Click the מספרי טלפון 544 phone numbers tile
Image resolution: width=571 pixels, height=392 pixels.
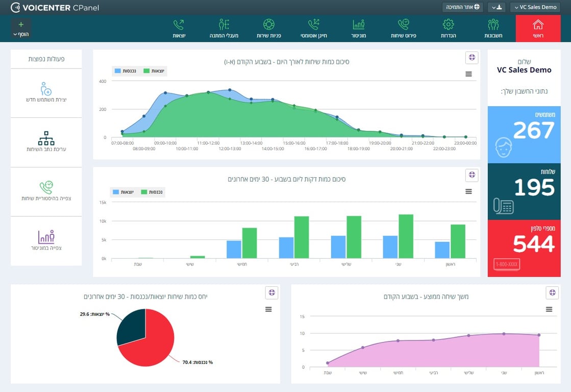tap(524, 249)
